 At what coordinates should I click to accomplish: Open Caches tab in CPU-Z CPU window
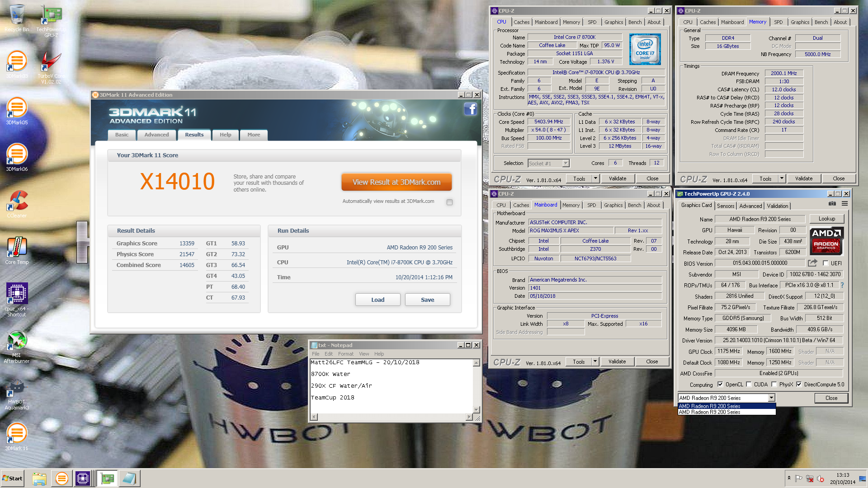click(x=521, y=22)
